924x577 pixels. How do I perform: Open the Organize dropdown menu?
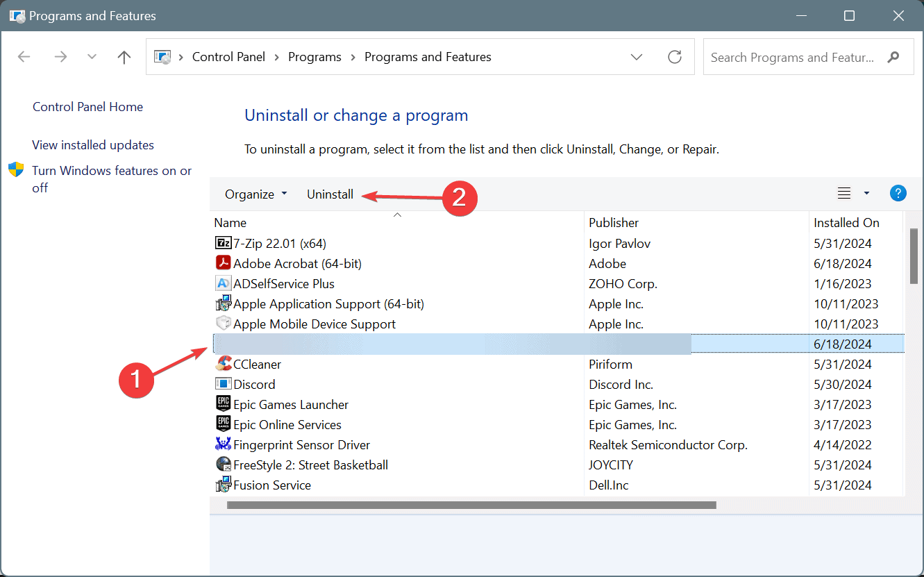click(255, 194)
